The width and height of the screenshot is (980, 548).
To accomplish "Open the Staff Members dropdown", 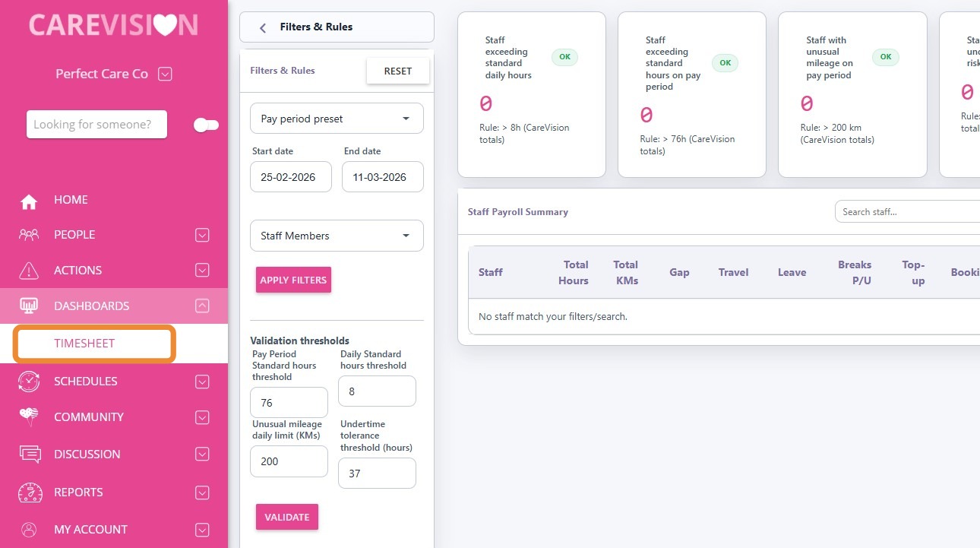I will [337, 236].
